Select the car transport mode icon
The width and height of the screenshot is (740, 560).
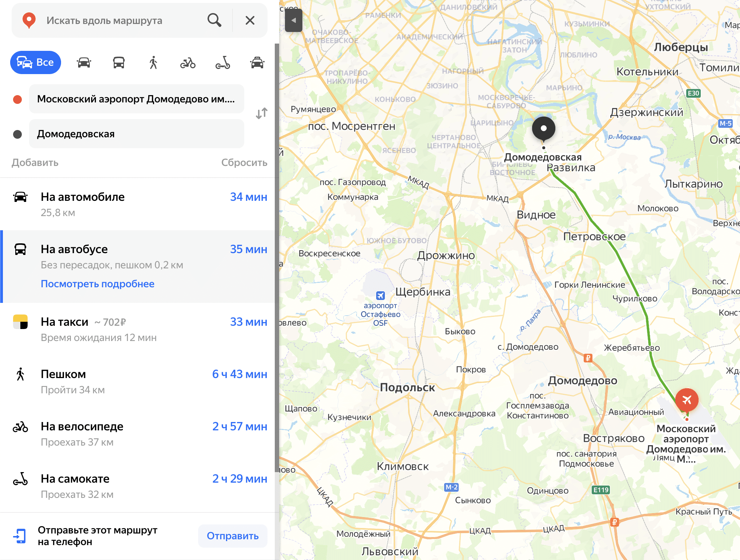pyautogui.click(x=84, y=62)
